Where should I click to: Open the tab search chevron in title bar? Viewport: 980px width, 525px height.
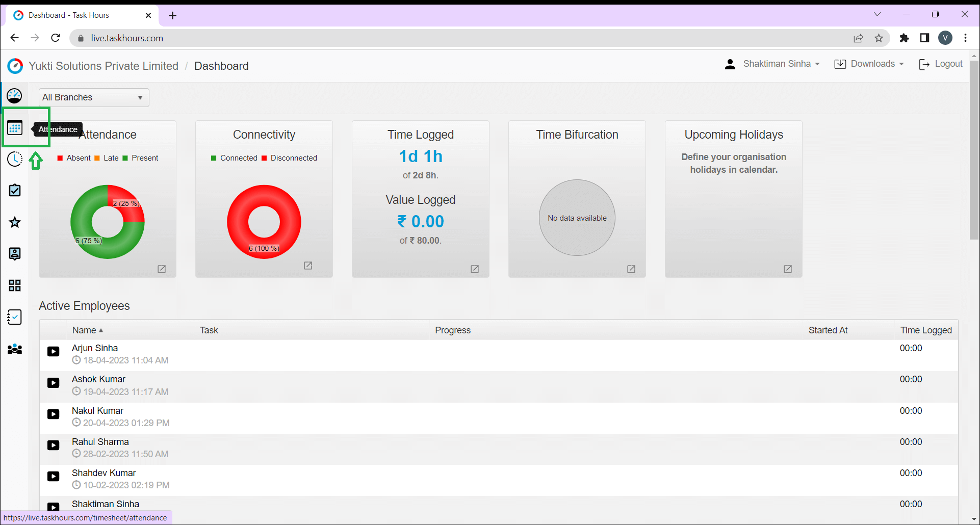click(x=877, y=14)
